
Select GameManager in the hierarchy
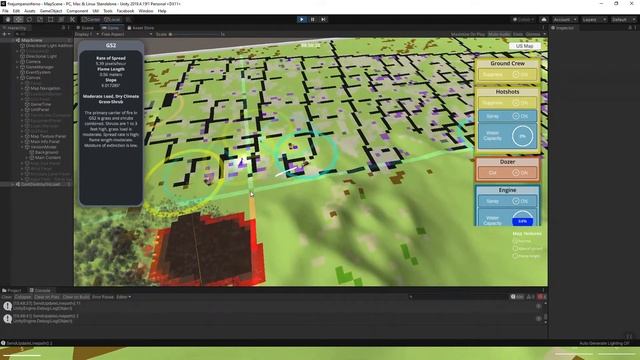click(x=40, y=67)
